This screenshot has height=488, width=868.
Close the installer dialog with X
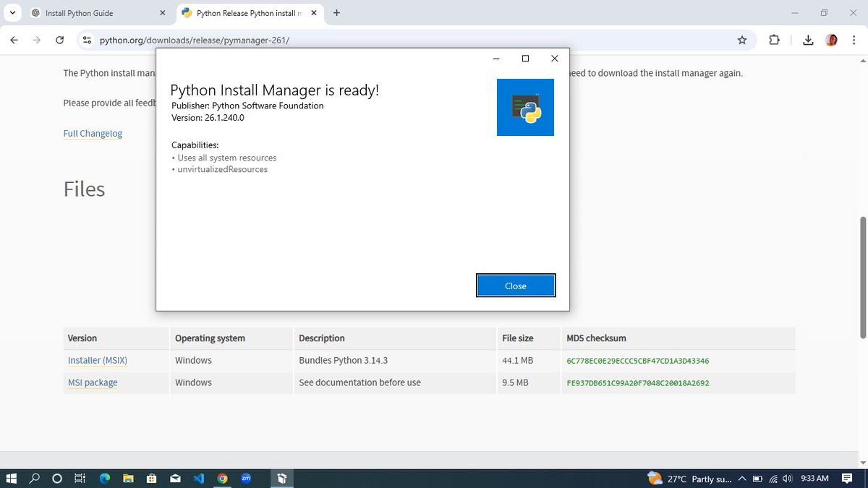point(554,59)
